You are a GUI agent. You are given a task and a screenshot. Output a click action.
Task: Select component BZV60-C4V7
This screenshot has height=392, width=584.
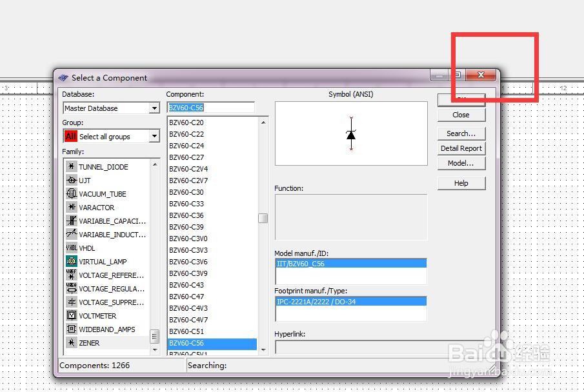[188, 320]
